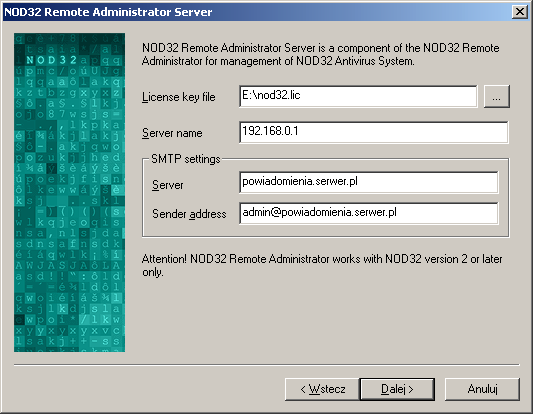Proceed with the Dalej button
Viewport: 533px width, 414px height.
click(x=397, y=389)
